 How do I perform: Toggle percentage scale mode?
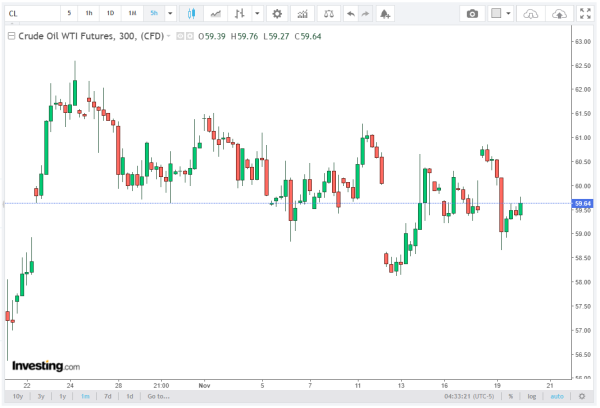click(x=510, y=396)
